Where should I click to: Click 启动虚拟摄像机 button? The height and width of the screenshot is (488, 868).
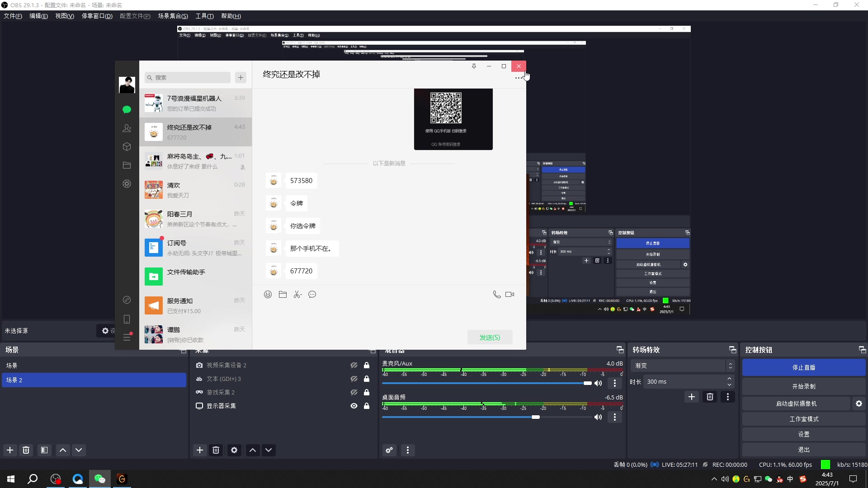[797, 404]
